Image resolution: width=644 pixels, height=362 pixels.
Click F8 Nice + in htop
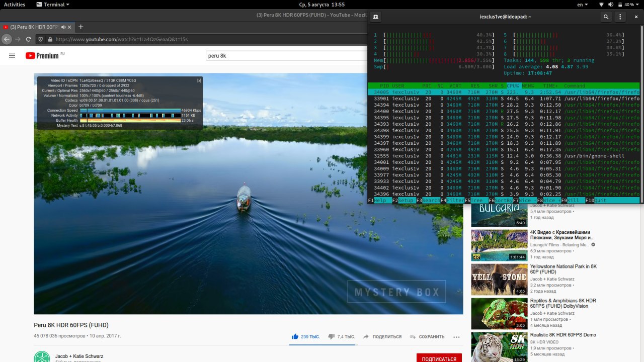pyautogui.click(x=549, y=200)
